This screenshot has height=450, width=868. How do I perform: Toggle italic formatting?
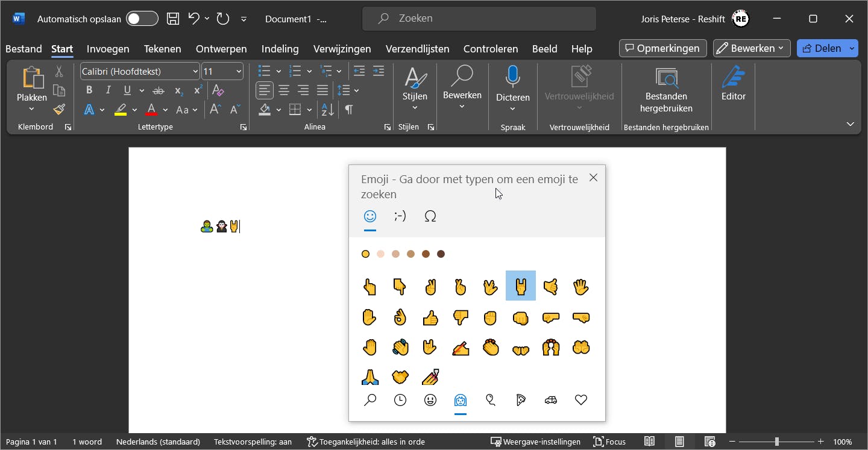pyautogui.click(x=108, y=90)
